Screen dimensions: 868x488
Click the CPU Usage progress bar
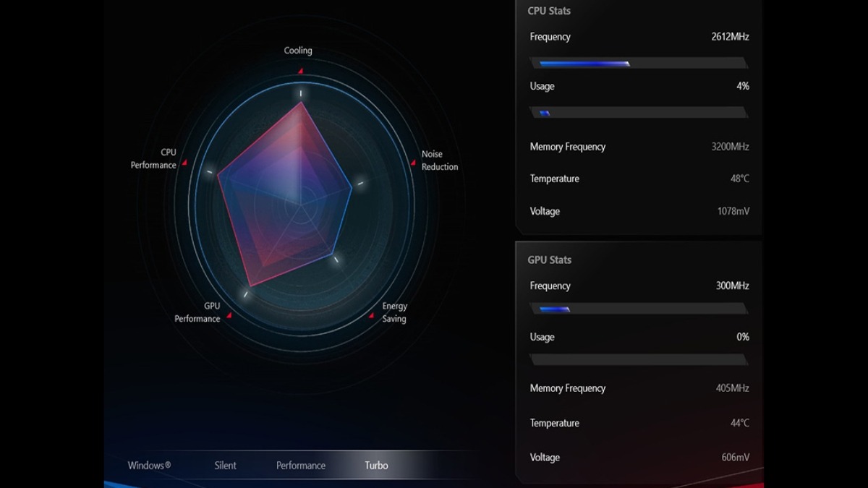tap(639, 113)
